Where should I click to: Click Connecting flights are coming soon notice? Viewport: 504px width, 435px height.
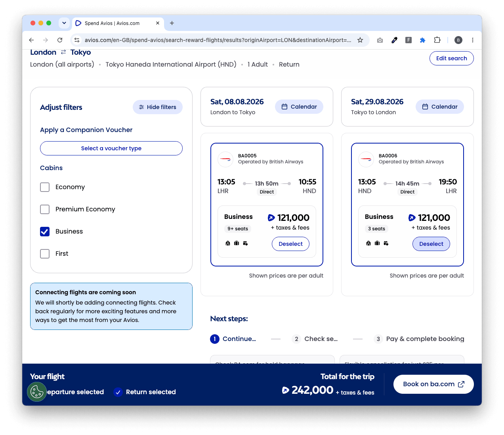tap(111, 306)
